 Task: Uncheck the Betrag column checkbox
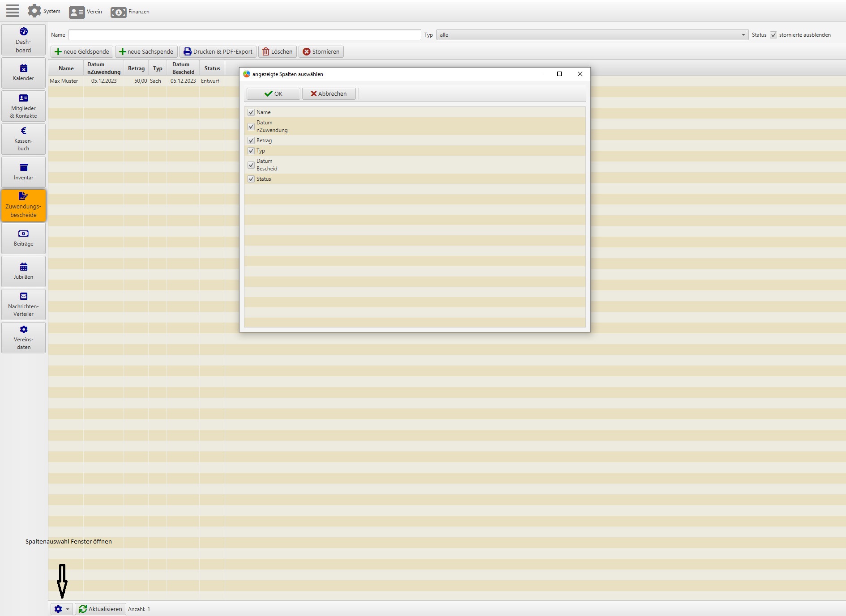tap(251, 140)
